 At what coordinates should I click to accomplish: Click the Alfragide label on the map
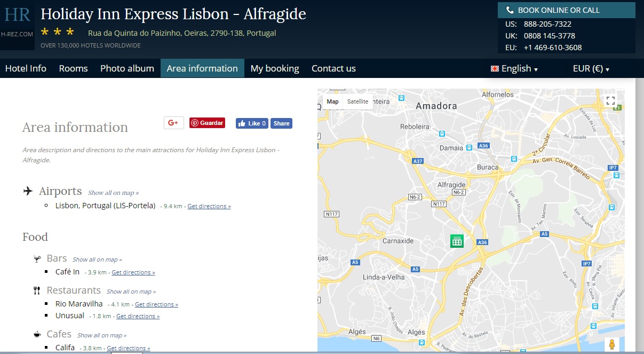(451, 185)
